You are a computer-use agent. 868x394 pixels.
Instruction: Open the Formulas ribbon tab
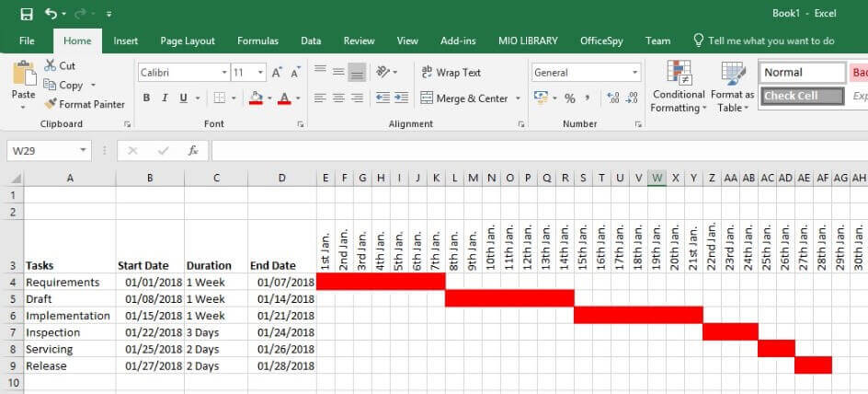click(257, 41)
